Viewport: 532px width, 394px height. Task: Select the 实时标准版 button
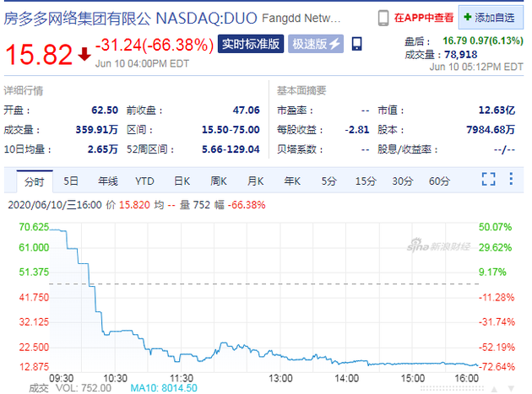[x=251, y=44]
